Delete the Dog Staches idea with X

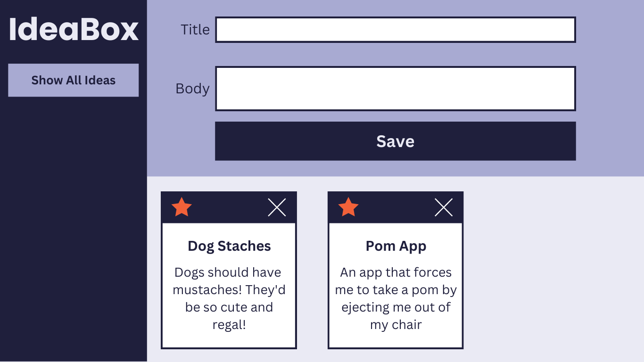(277, 207)
